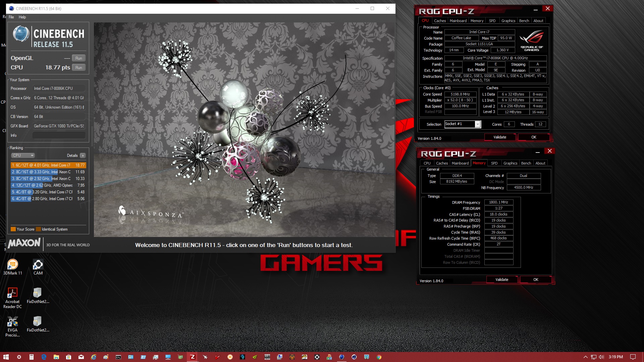Screen dimensions: 644x362
Task: Open the Acrobat Reader DC desktop icon
Action: (12, 298)
